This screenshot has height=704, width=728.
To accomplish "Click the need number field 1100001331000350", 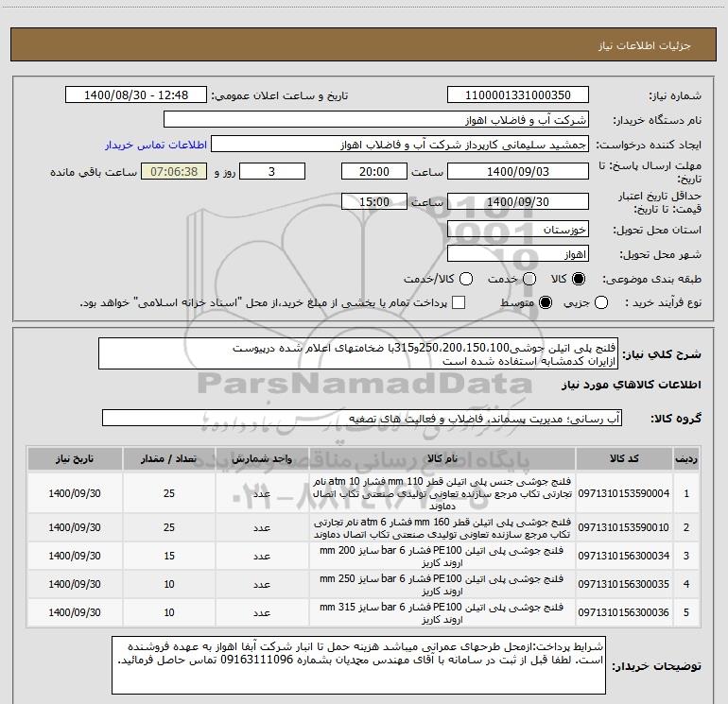I will (x=518, y=95).
